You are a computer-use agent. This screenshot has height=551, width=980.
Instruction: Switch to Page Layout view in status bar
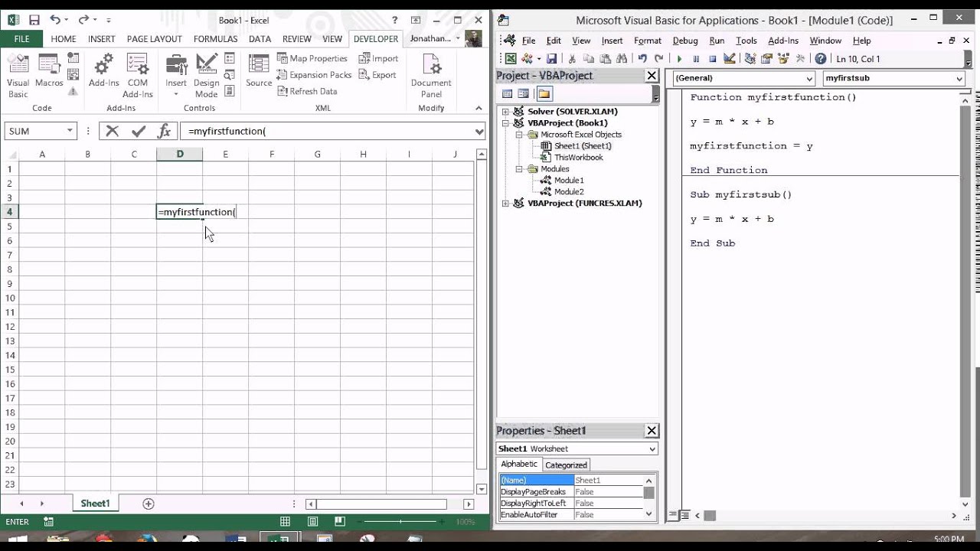pos(314,522)
